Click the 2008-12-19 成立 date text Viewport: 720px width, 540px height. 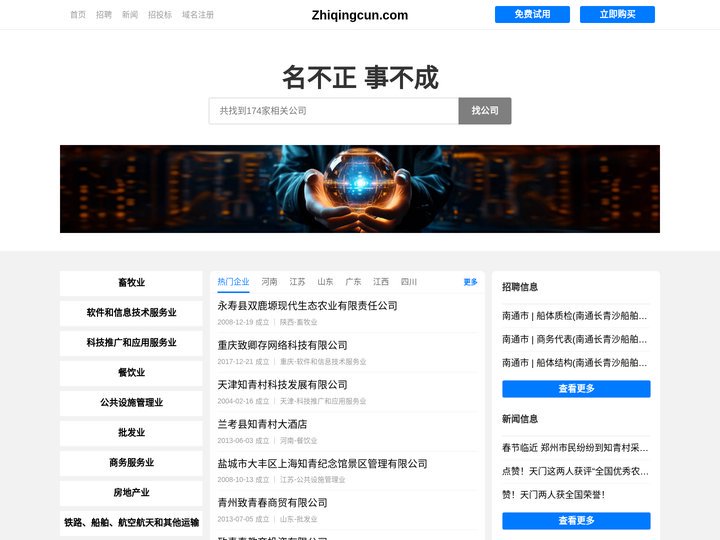tap(243, 322)
